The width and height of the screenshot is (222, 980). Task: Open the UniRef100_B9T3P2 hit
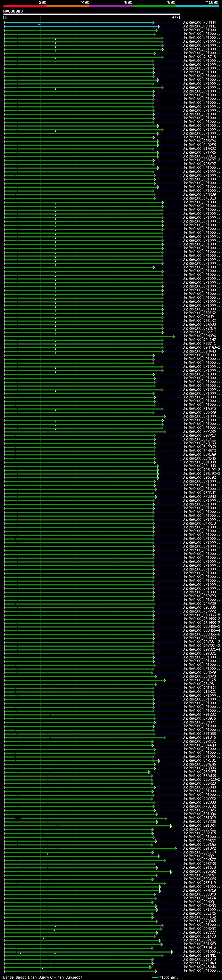tap(199, 848)
